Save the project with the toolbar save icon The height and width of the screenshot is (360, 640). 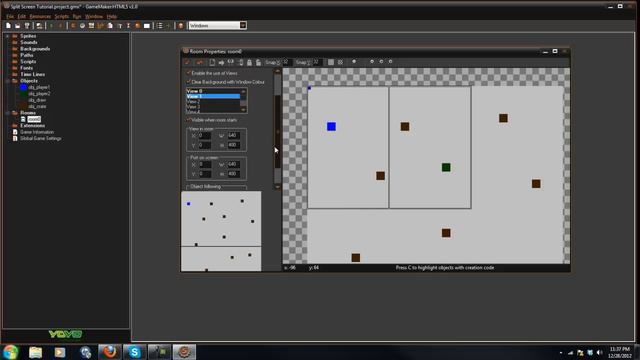(27, 26)
